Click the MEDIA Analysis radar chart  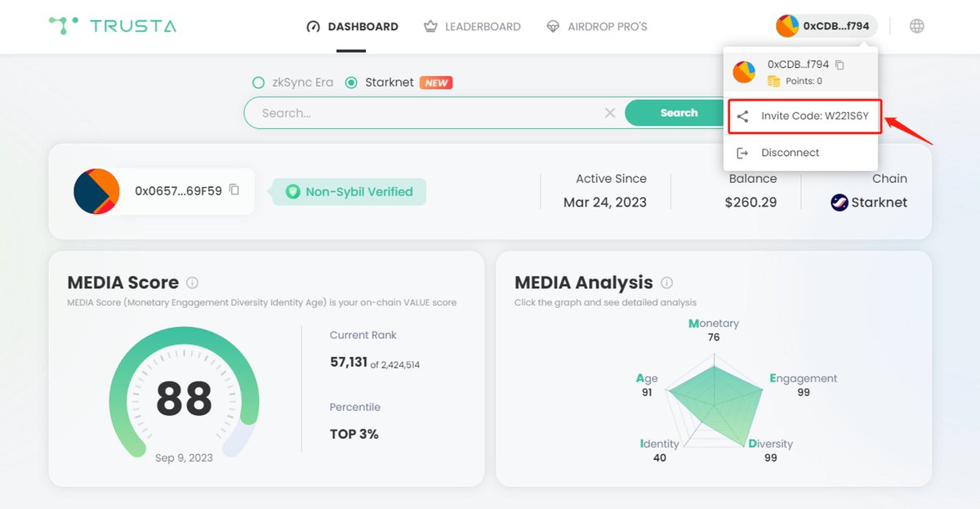pos(715,400)
